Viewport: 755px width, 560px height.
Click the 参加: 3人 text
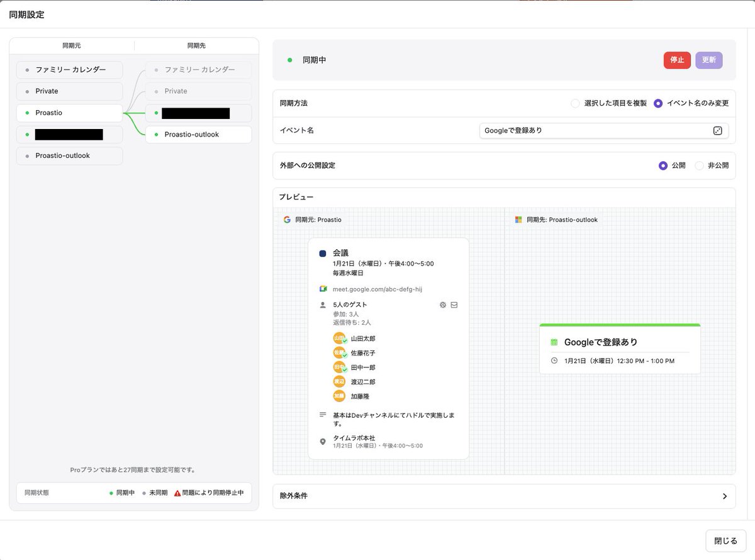[x=346, y=313]
